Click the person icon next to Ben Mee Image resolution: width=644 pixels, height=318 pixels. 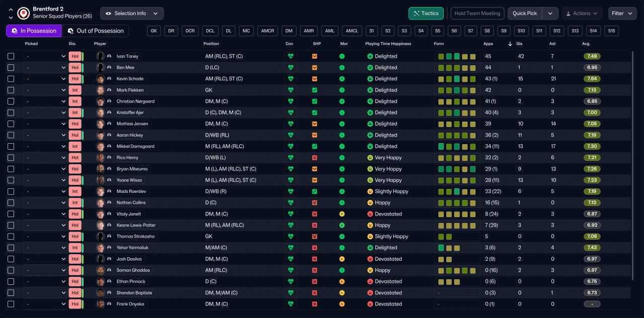click(109, 67)
